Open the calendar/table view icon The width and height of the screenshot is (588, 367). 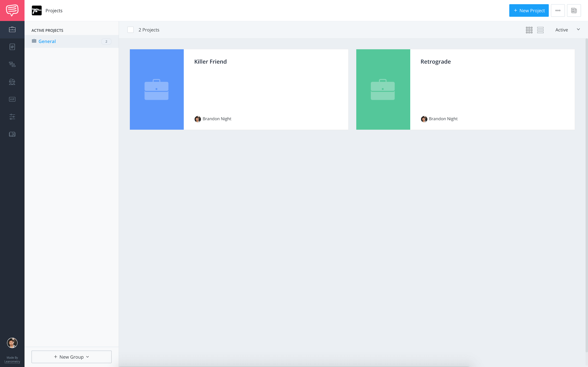[x=574, y=11]
